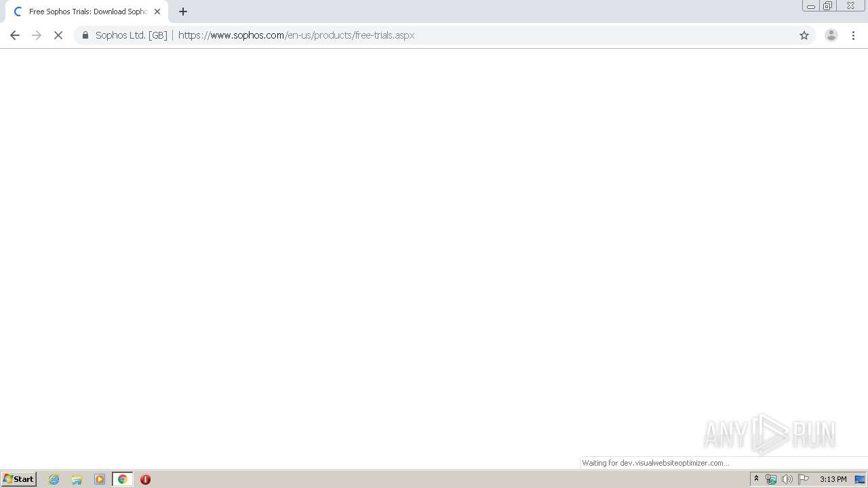Open Action Center flag icon
The width and height of the screenshot is (868, 488).
click(x=804, y=479)
